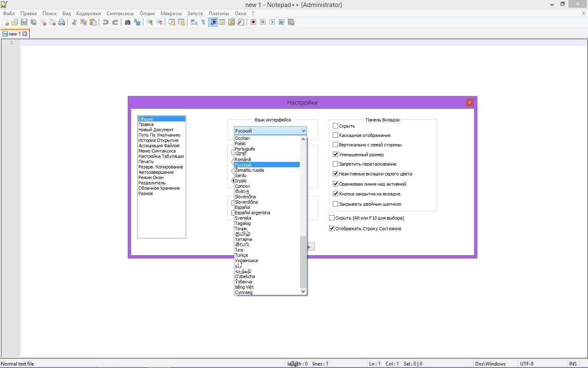Uncheck Кнопка закрытия на вкладке
The image size is (588, 368).
pyautogui.click(x=336, y=194)
